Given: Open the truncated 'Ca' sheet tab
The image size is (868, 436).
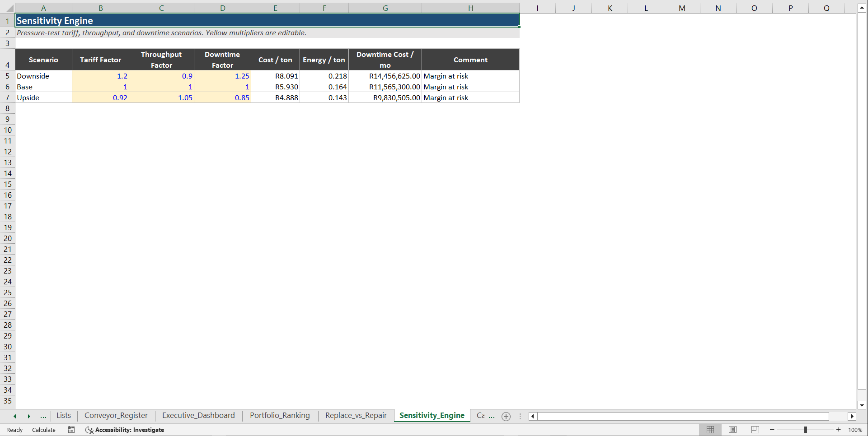Looking at the screenshot, I should pos(481,415).
